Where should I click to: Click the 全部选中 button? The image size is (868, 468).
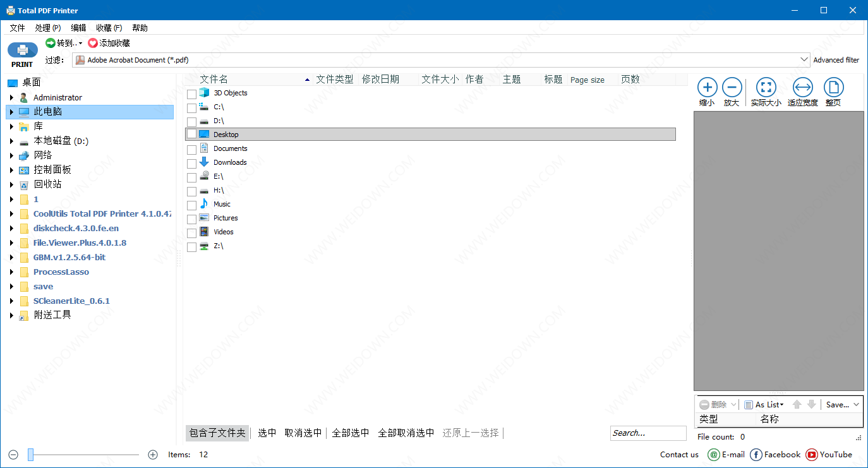pyautogui.click(x=351, y=433)
